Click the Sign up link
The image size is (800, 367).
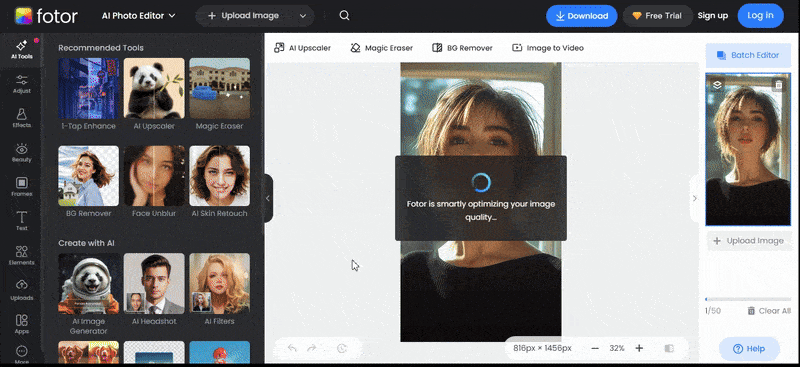[x=713, y=16]
